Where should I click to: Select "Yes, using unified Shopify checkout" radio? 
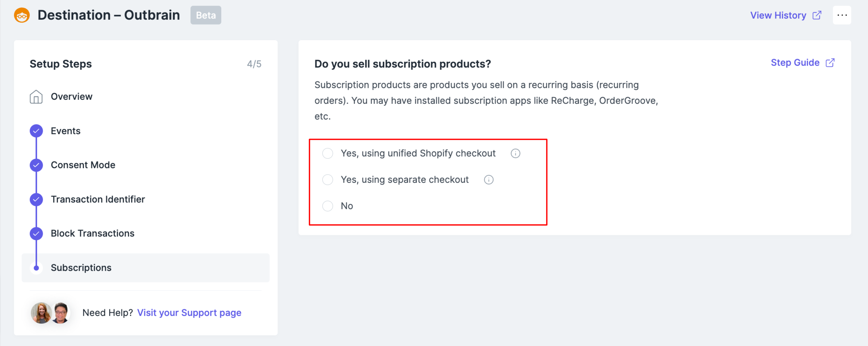(327, 153)
